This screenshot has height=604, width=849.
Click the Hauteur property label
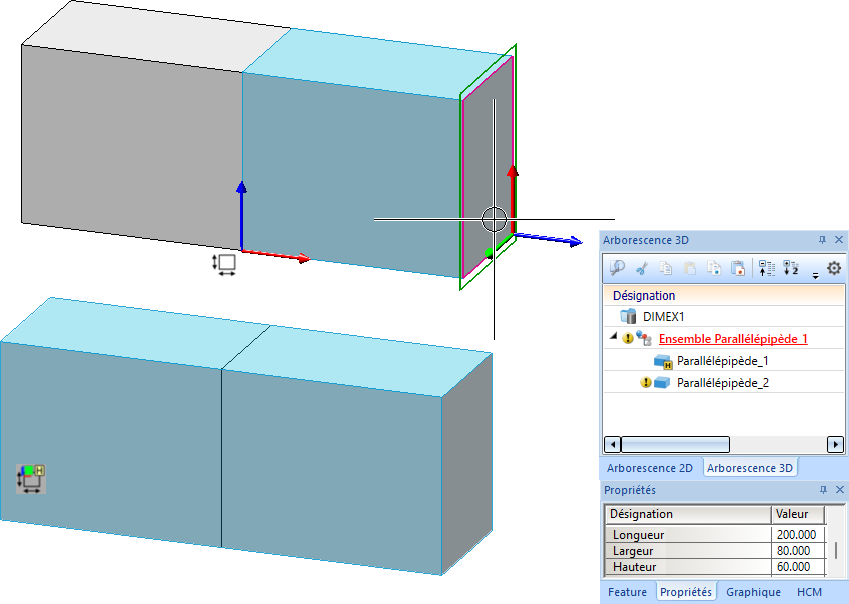pos(634,567)
